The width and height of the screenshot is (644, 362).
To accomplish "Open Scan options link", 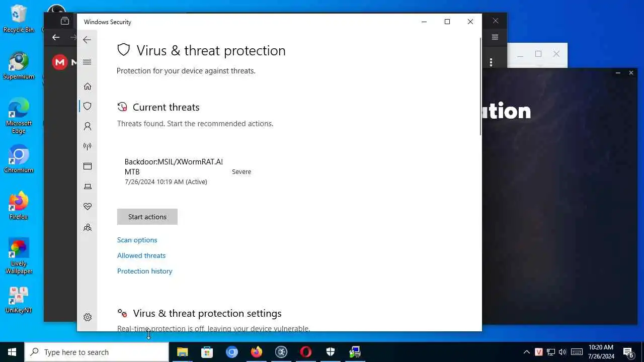I will click(x=137, y=240).
